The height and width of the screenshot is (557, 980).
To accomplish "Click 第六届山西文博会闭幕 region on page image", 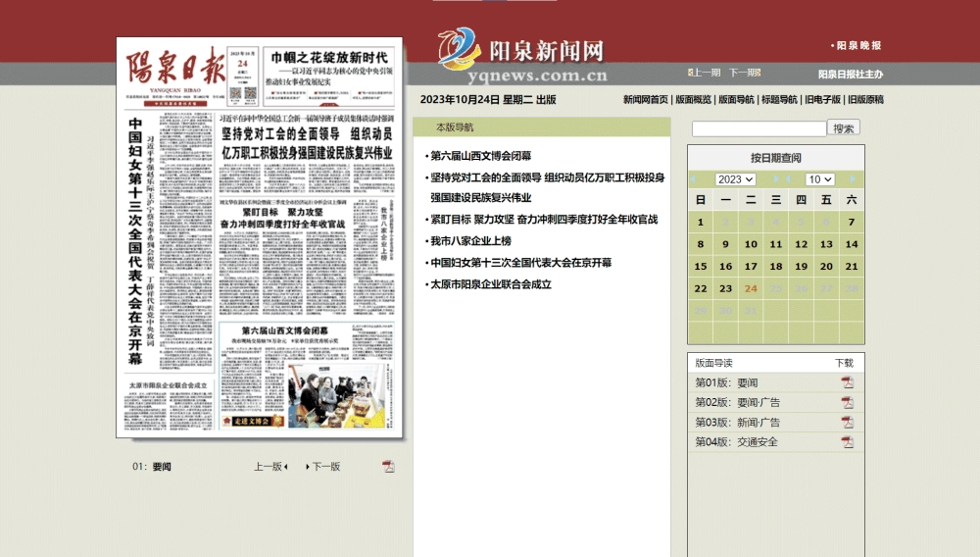I will (x=306, y=375).
